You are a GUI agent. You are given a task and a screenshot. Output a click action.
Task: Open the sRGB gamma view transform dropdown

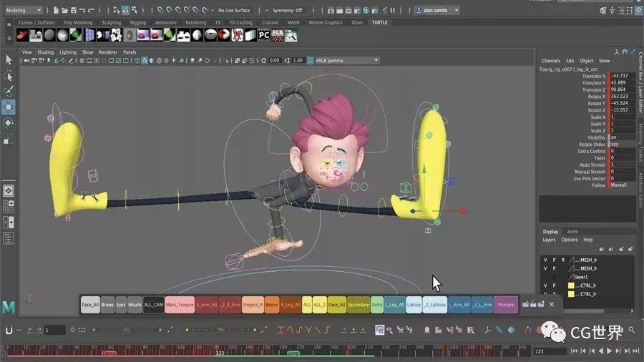click(x=346, y=60)
